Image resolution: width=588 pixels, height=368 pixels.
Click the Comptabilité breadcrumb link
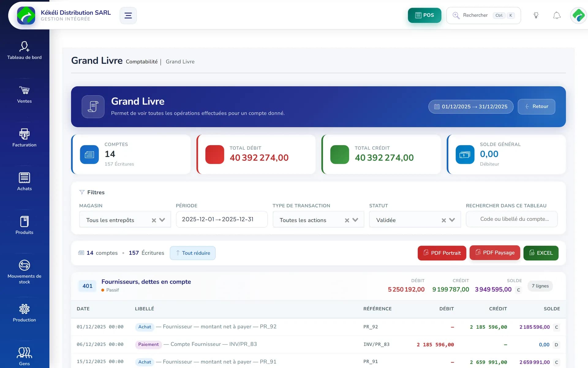pos(141,62)
